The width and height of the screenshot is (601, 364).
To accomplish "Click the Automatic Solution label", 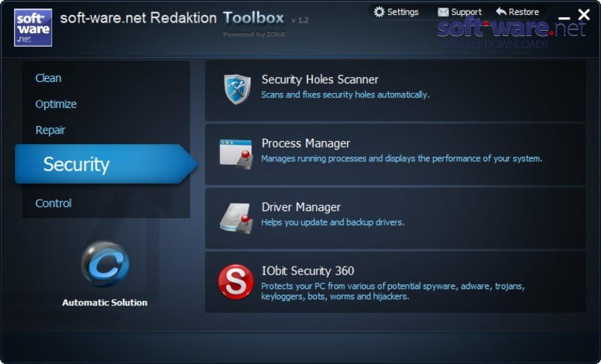I will click(x=104, y=302).
